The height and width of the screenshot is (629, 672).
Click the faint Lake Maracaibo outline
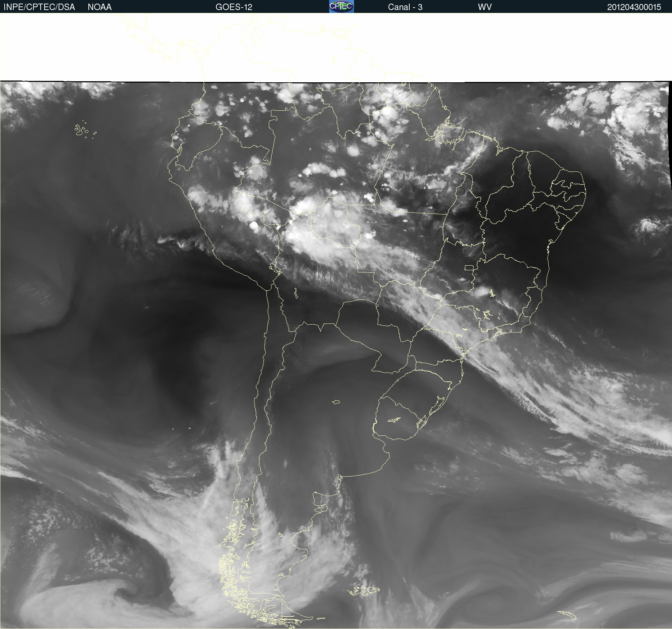pyautogui.click(x=255, y=38)
